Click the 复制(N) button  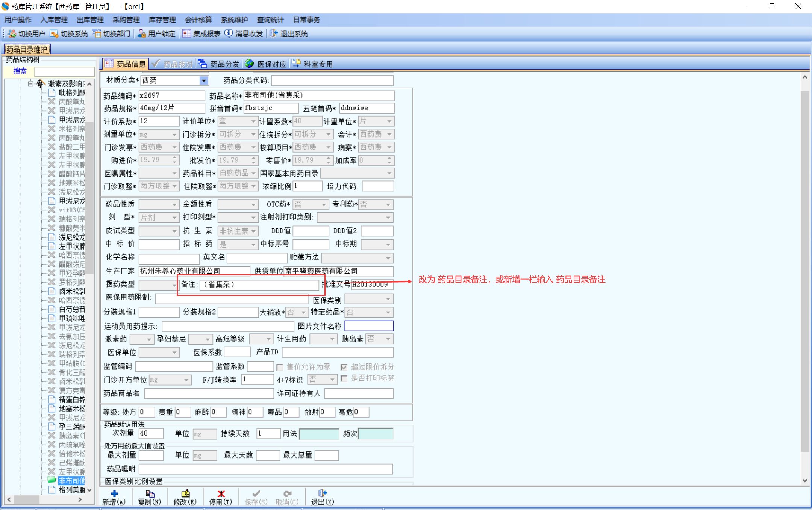pyautogui.click(x=150, y=497)
